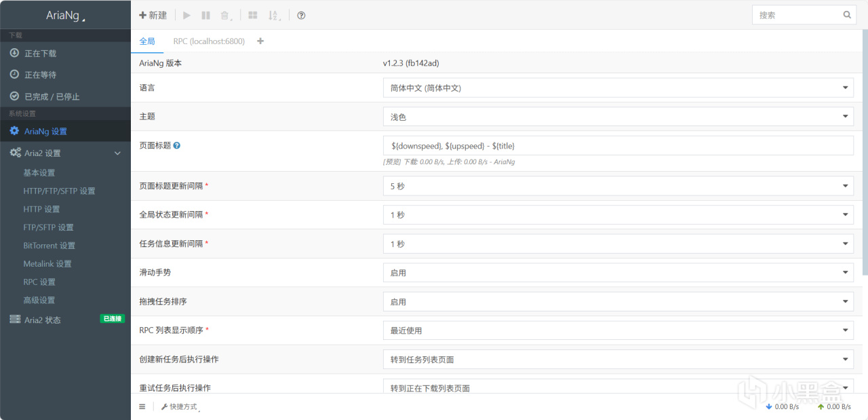Click the download speed 0.00 B/s indicator
This screenshot has width=868, height=420.
782,407
